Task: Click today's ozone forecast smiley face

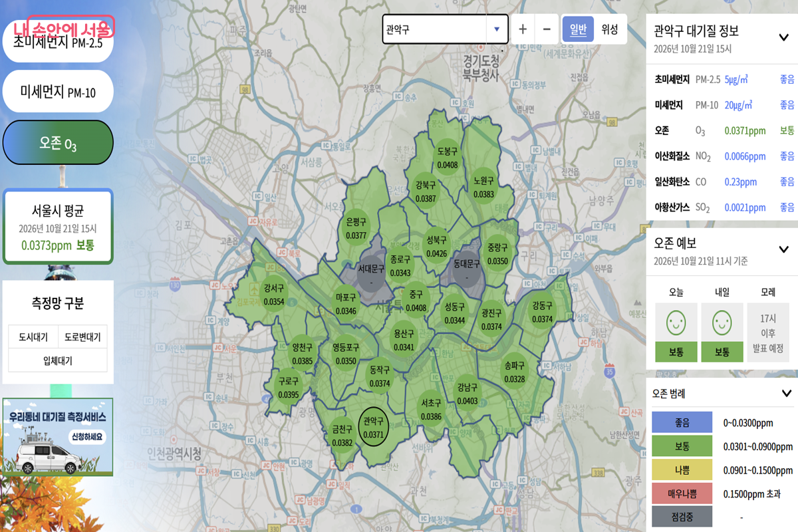Action: (x=676, y=323)
